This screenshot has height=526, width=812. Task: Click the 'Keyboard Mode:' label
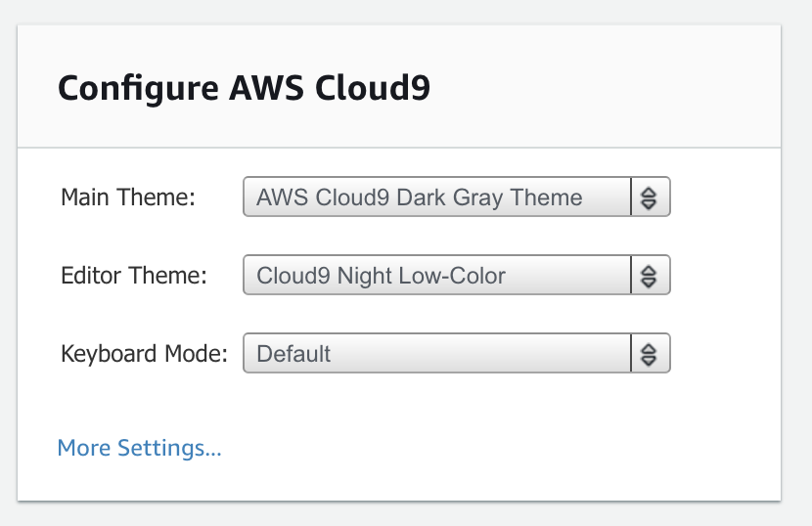click(145, 354)
